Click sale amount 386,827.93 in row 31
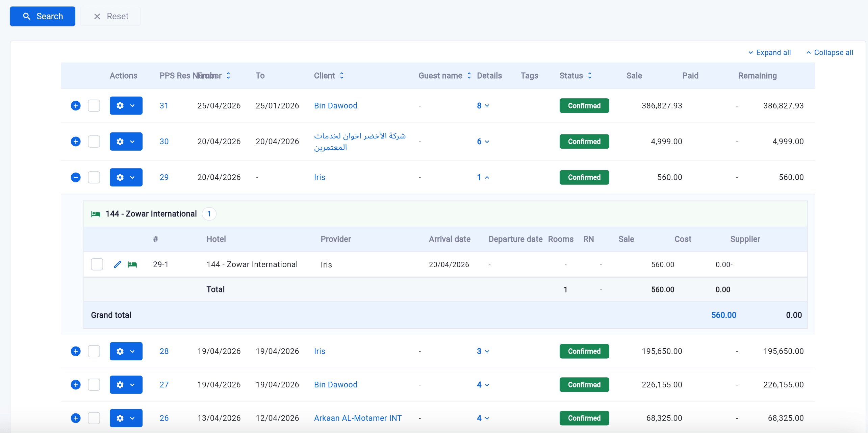Screen dimensions: 868x433 [x=662, y=106]
